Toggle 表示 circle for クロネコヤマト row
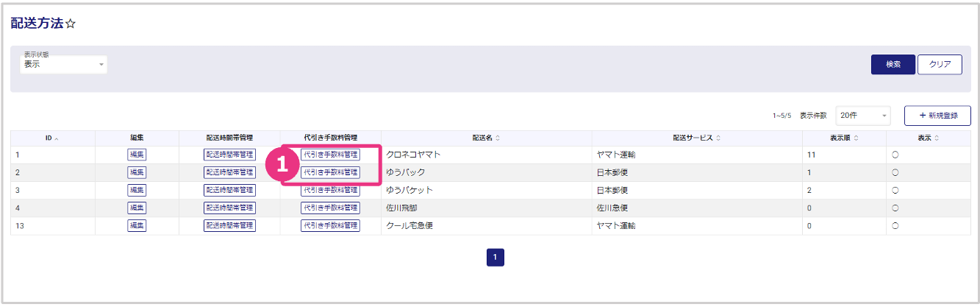The width and height of the screenshot is (980, 307). [x=895, y=155]
